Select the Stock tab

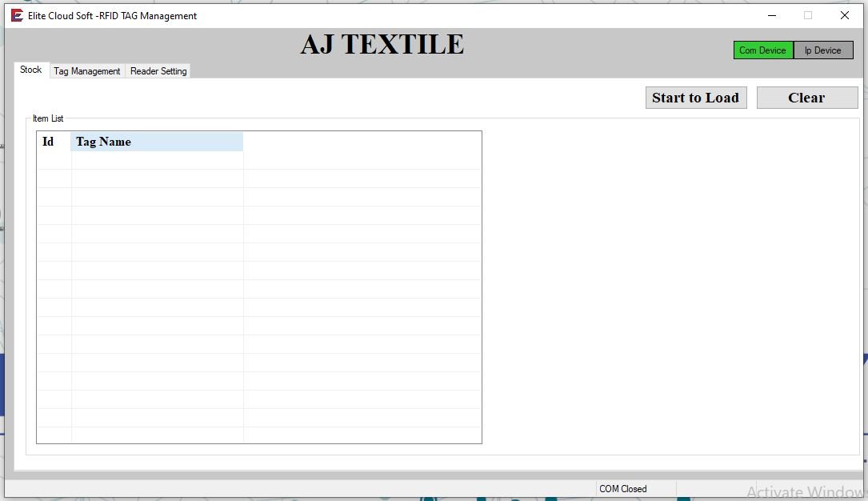(x=31, y=70)
